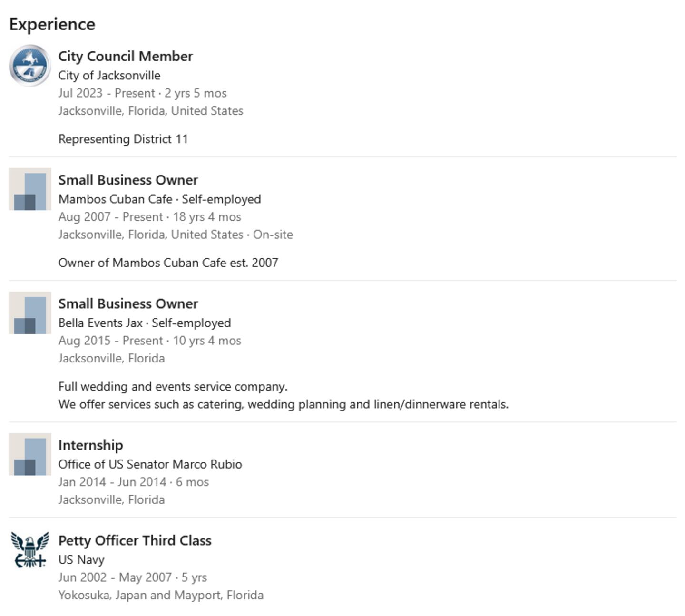Click the Bella Events Jax placeholder logo
The image size is (685, 616).
(30, 313)
